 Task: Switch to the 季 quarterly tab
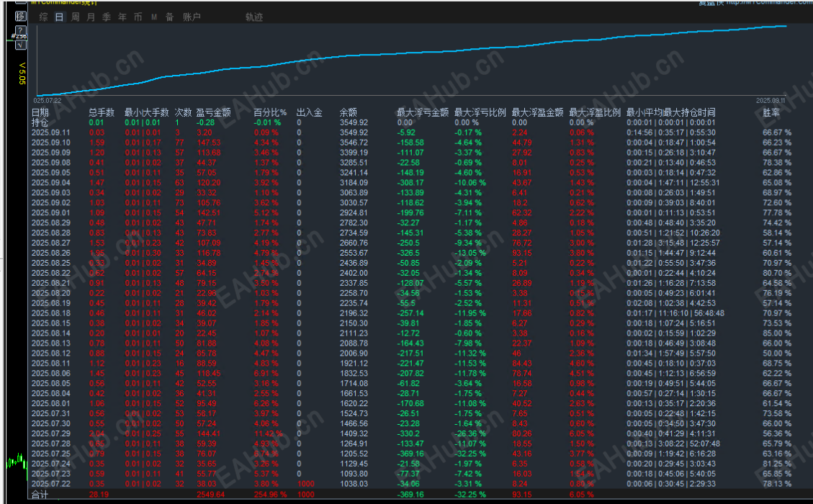tap(107, 17)
